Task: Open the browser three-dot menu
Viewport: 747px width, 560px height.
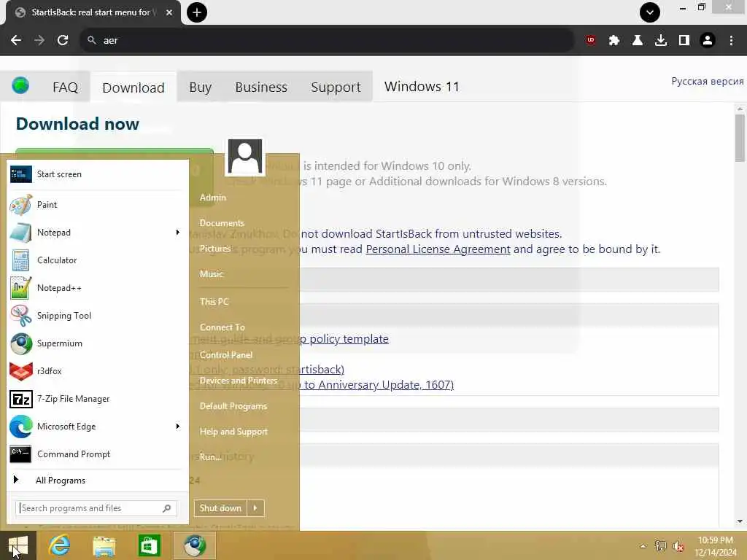Action: 731,41
